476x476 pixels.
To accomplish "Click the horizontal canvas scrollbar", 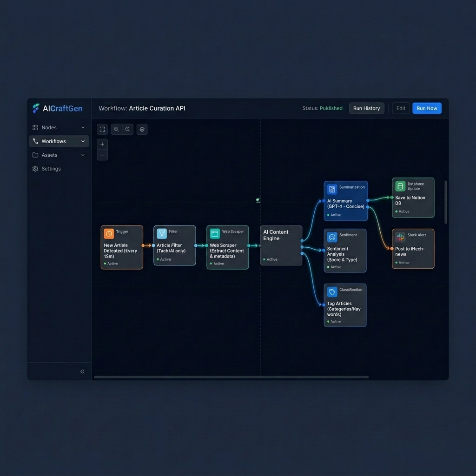I will point(231,377).
